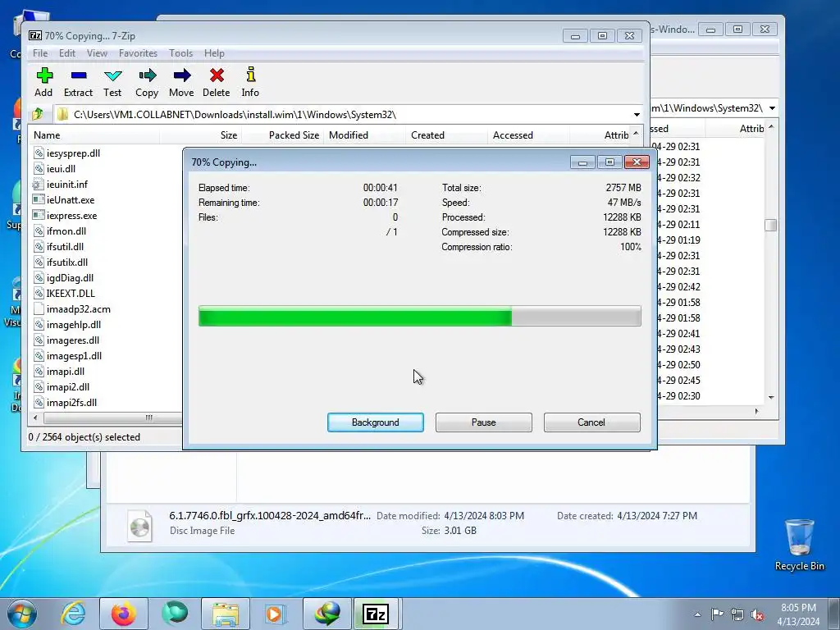Image resolution: width=840 pixels, height=630 pixels.
Task: Cancel the copy operation
Action: point(591,422)
